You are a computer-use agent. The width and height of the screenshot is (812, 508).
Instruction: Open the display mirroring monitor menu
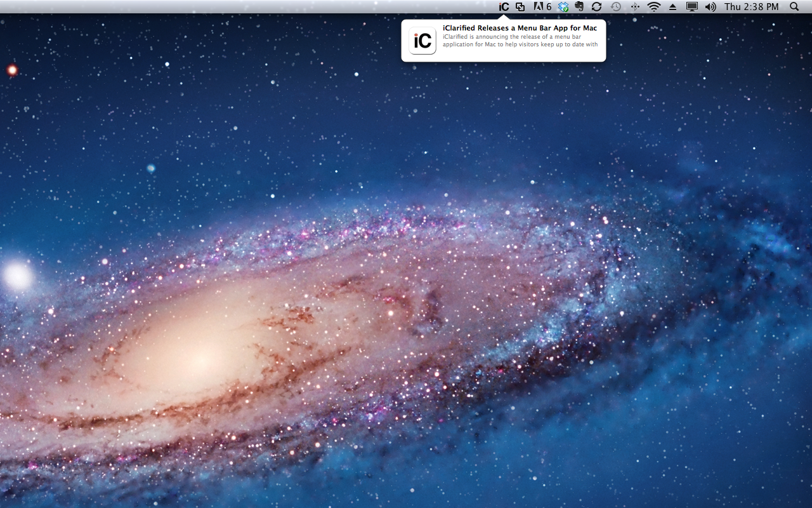[x=692, y=7]
